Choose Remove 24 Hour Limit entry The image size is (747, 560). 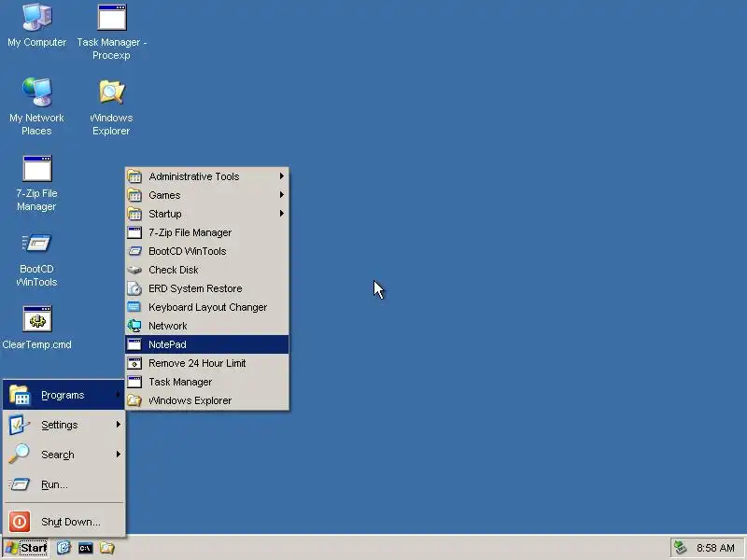tap(206, 363)
